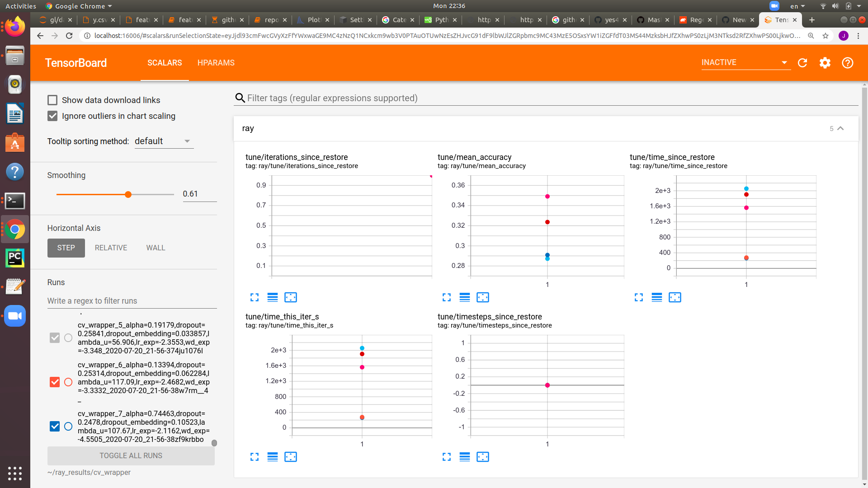Open the en keyboard language indicator
The width and height of the screenshot is (868, 488).
click(x=797, y=6)
